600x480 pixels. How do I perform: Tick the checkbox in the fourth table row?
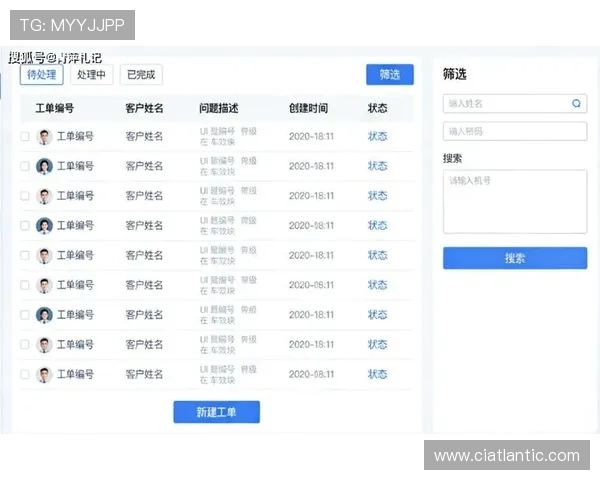[x=25, y=225]
